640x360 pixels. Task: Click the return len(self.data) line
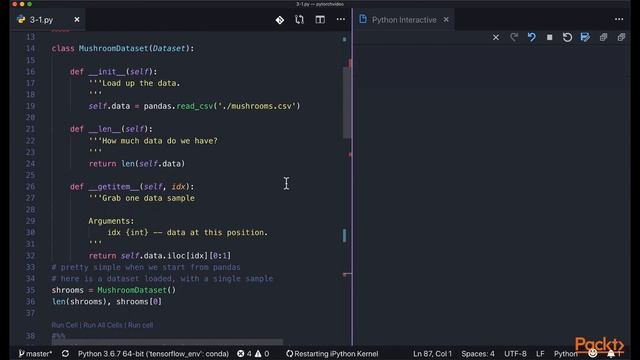(x=137, y=164)
